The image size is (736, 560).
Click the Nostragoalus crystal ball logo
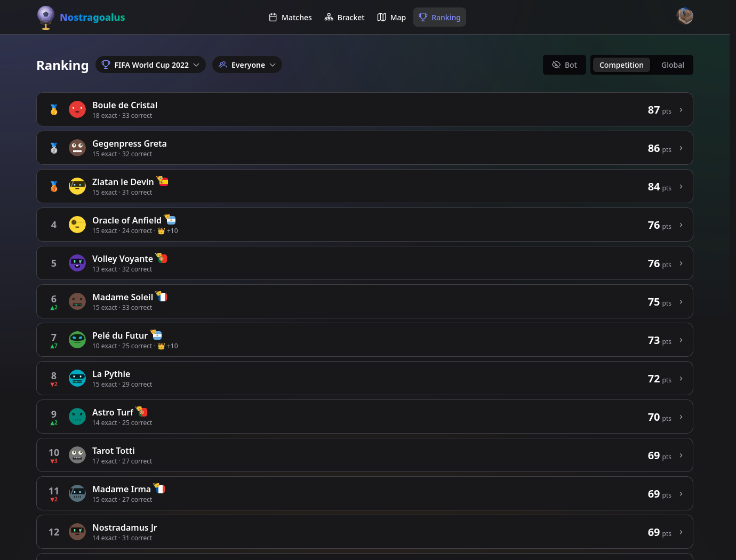point(46,18)
